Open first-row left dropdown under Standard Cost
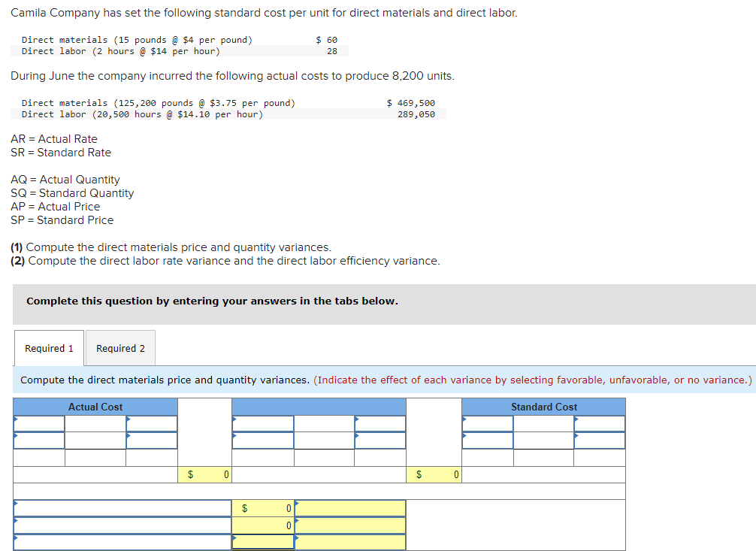This screenshot has width=756, height=551. tap(488, 424)
